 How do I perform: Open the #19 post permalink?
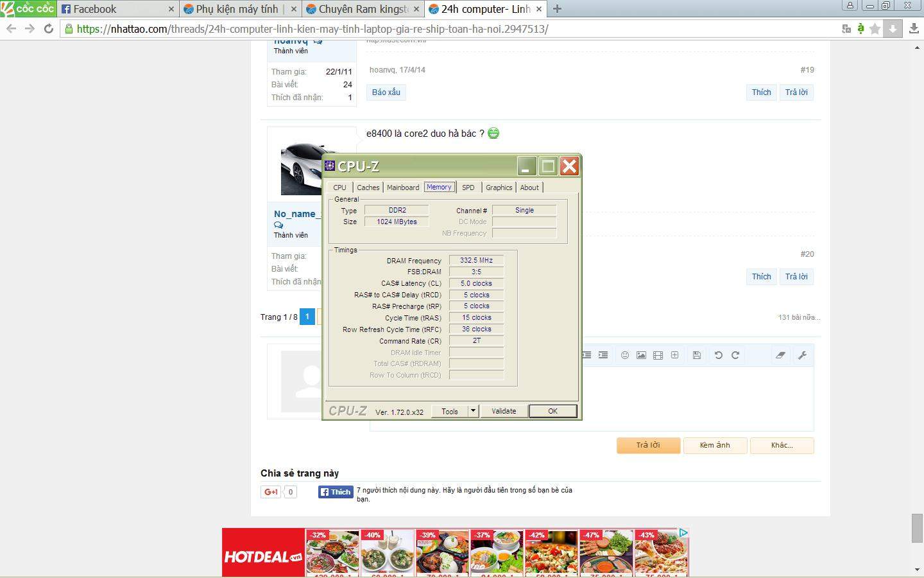coord(807,69)
